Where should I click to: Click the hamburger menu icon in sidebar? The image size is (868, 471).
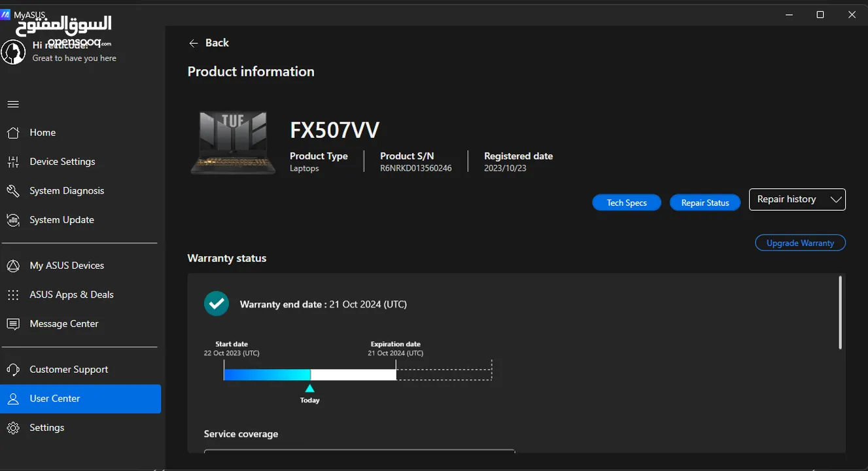coord(13,104)
